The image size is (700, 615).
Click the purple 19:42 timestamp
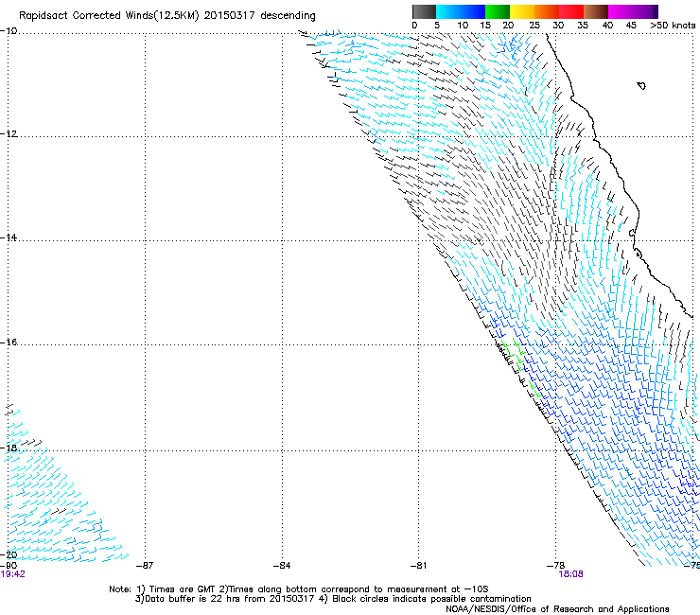click(12, 574)
